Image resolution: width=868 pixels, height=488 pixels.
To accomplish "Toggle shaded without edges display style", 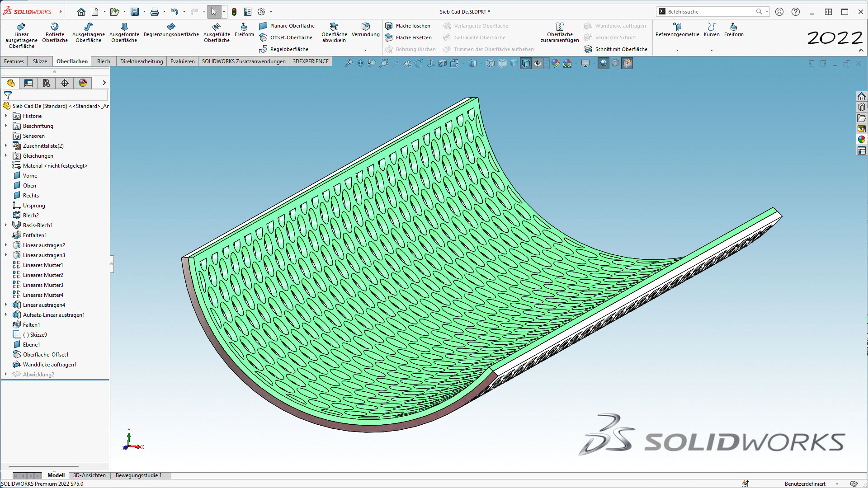I will (514, 63).
